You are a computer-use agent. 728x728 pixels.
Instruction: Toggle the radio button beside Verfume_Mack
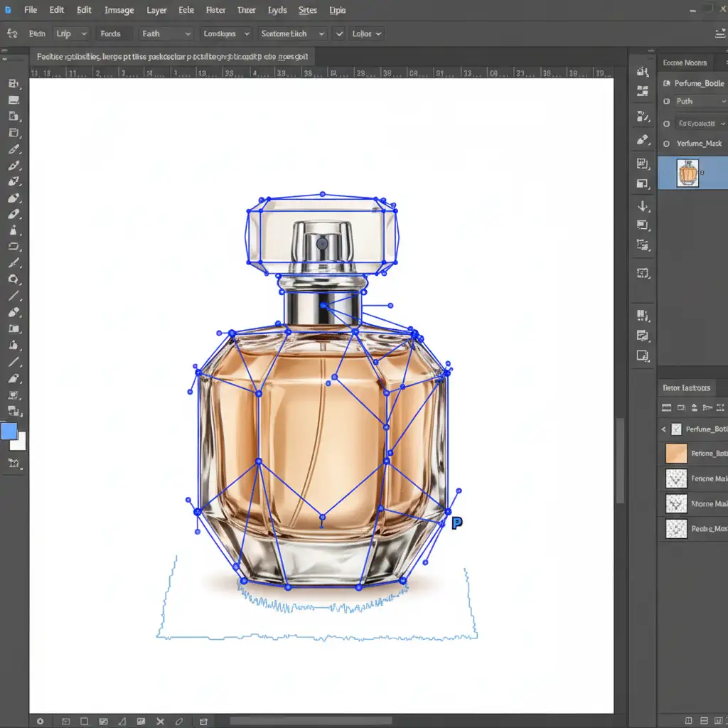click(x=666, y=144)
